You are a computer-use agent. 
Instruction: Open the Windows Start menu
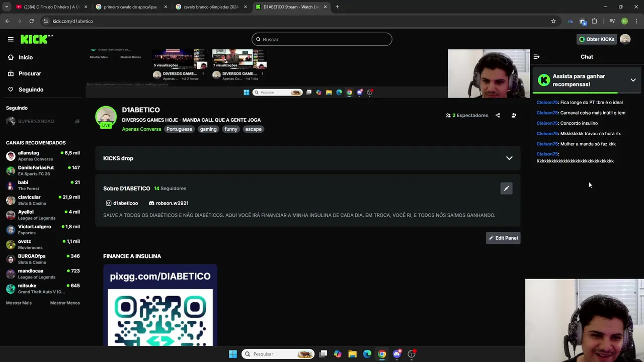tap(232, 354)
